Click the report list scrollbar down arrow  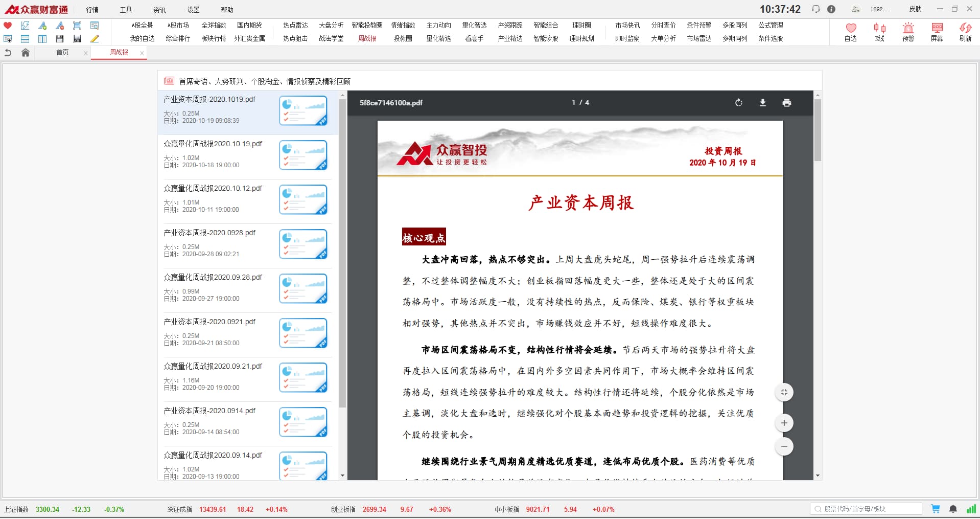tap(342, 476)
